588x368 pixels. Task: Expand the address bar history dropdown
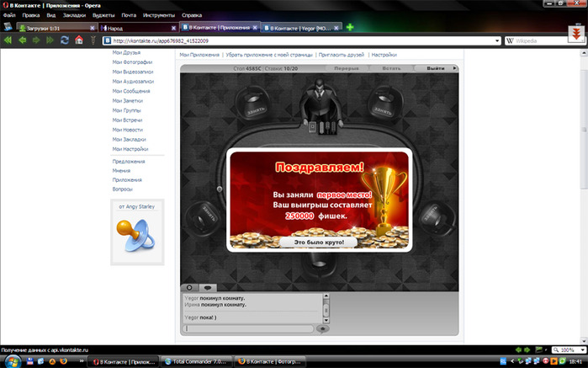[x=497, y=40]
